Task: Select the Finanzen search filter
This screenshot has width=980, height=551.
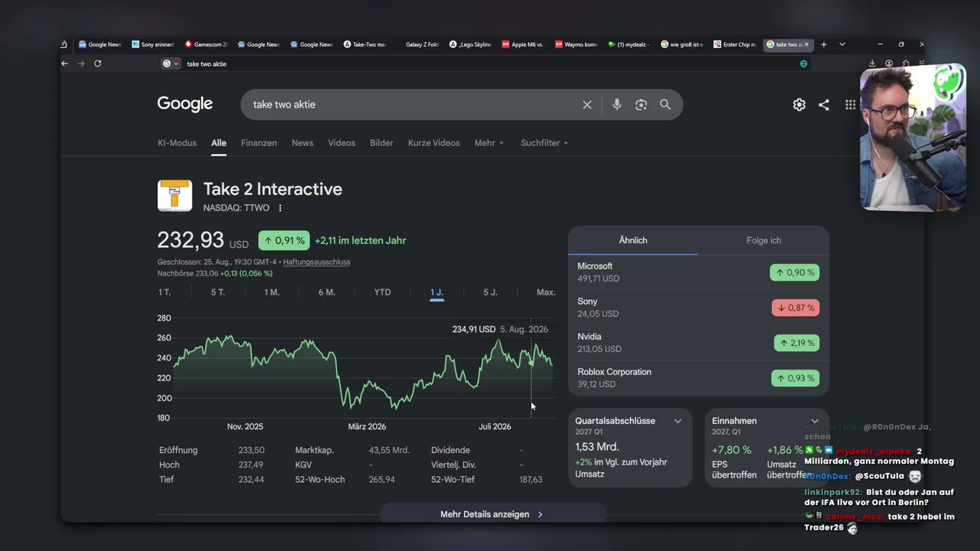Action: [x=259, y=143]
